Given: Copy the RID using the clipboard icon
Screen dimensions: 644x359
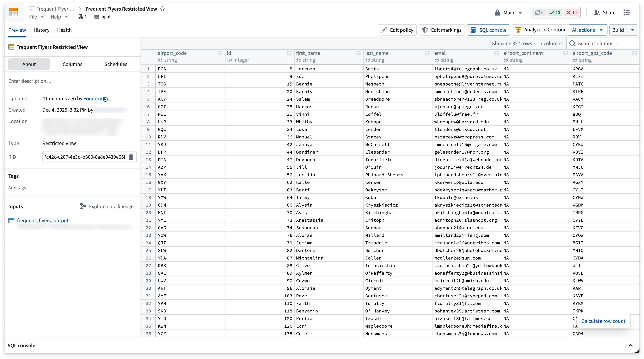Looking at the screenshot, I should click(131, 157).
